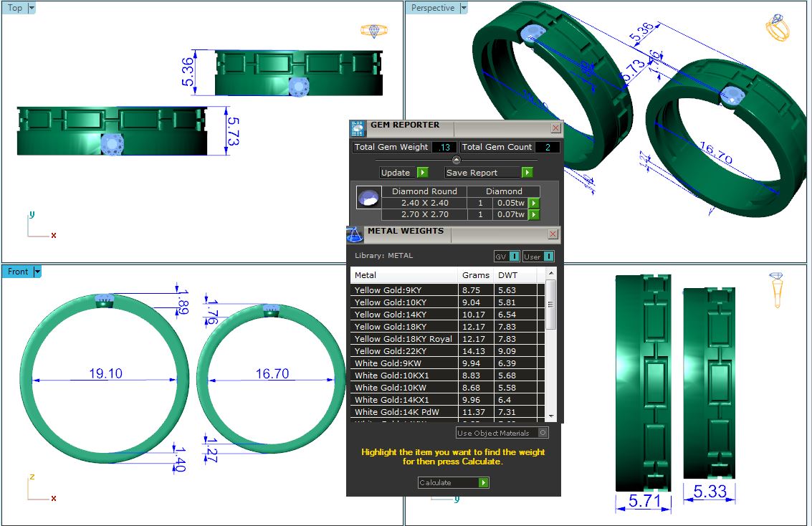Click green arrow next to Save Report

tap(527, 173)
